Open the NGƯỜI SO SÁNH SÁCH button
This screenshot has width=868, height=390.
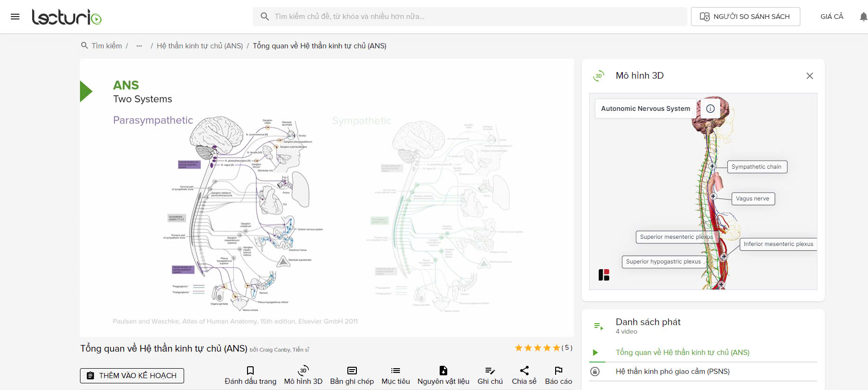pos(745,17)
